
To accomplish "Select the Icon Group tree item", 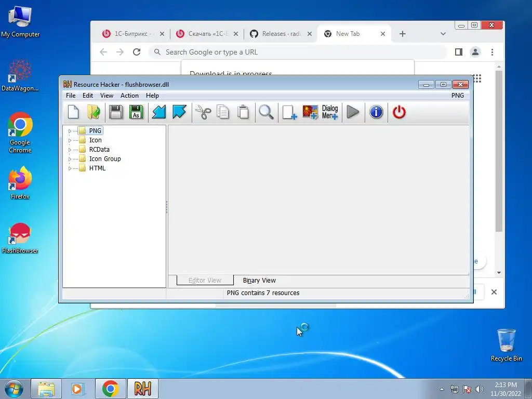I will pyautogui.click(x=105, y=159).
